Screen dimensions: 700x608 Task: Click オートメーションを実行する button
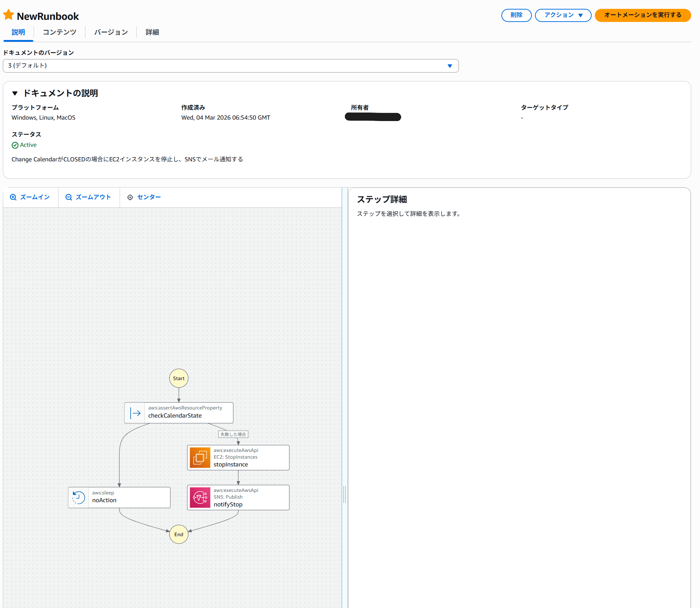tap(643, 15)
